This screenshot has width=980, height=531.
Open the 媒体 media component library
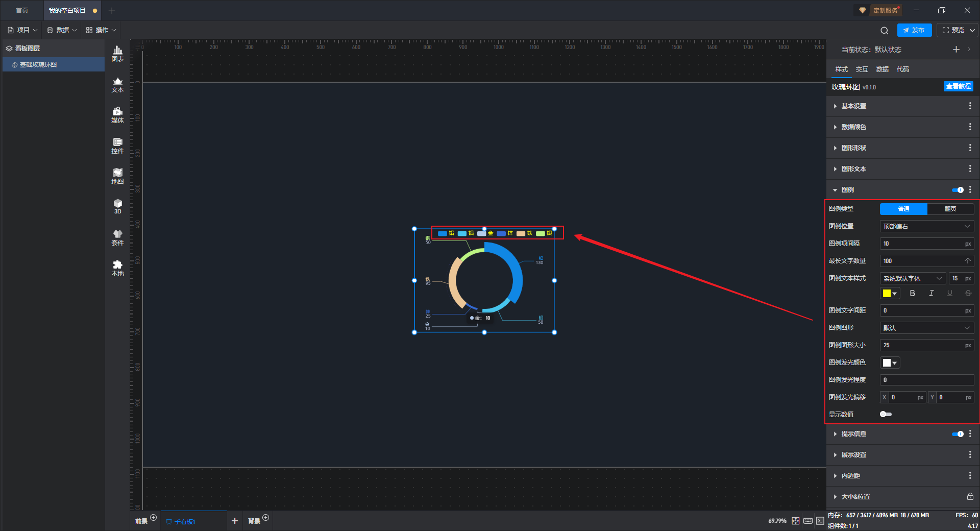tap(117, 115)
